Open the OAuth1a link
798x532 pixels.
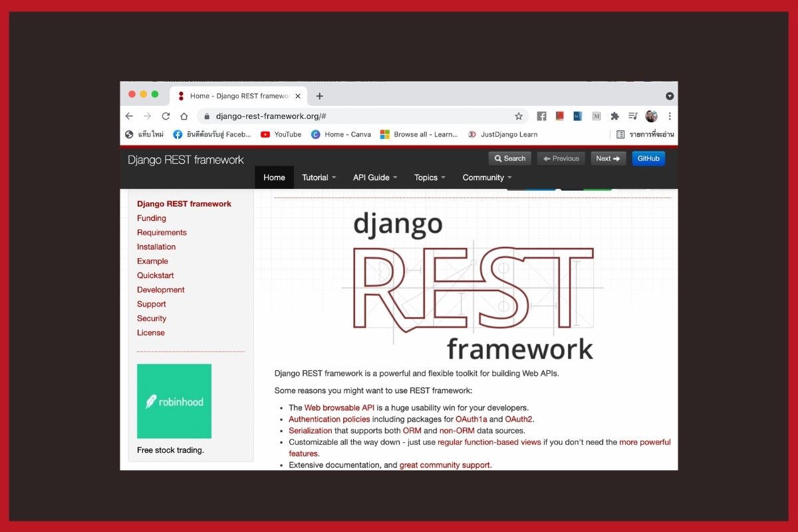471,420
